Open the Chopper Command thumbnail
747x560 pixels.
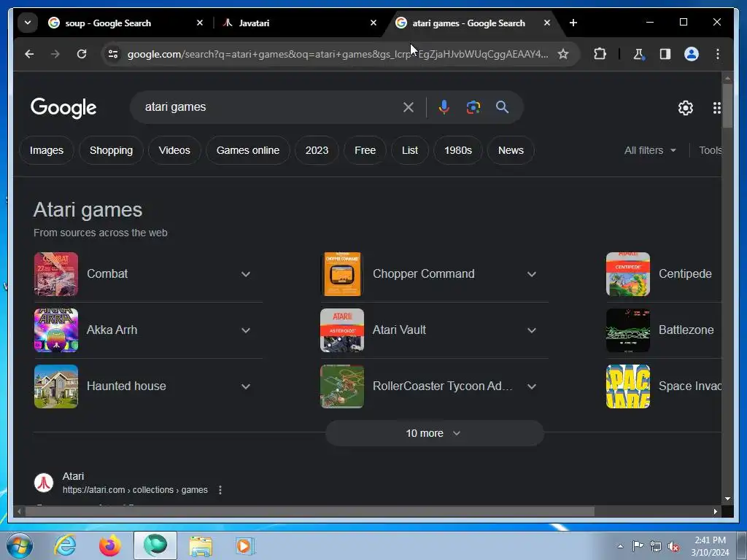coord(342,274)
